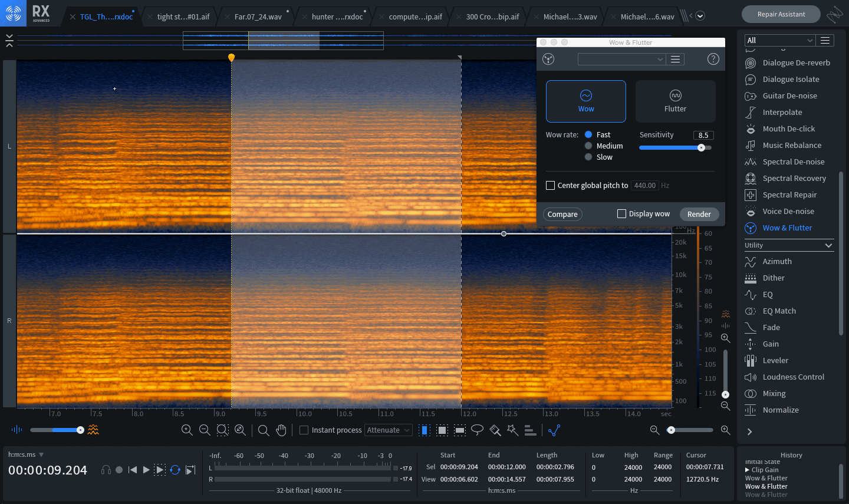This screenshot has width=849, height=504.
Task: Switch to the Far.07_24.wav tab
Action: click(258, 17)
